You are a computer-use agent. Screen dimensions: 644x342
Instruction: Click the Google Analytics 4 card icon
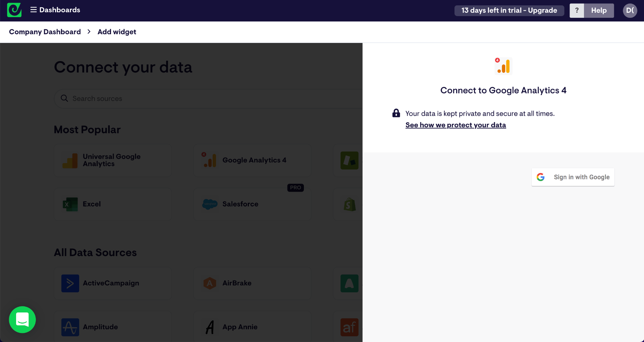[209, 160]
